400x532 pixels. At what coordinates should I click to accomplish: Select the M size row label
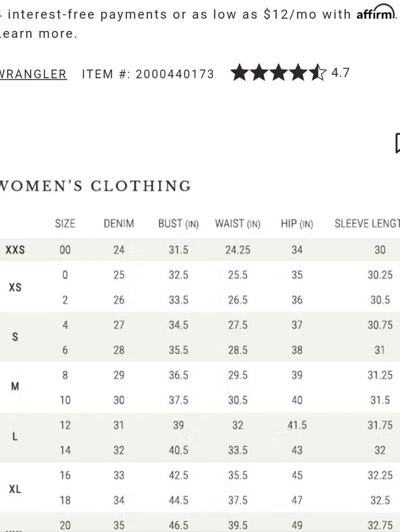[x=15, y=386]
